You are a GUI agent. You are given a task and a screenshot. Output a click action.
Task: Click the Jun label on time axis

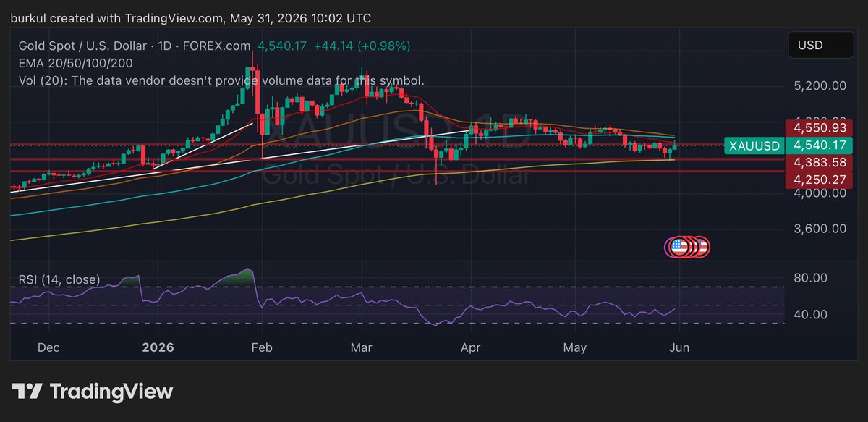coord(679,347)
